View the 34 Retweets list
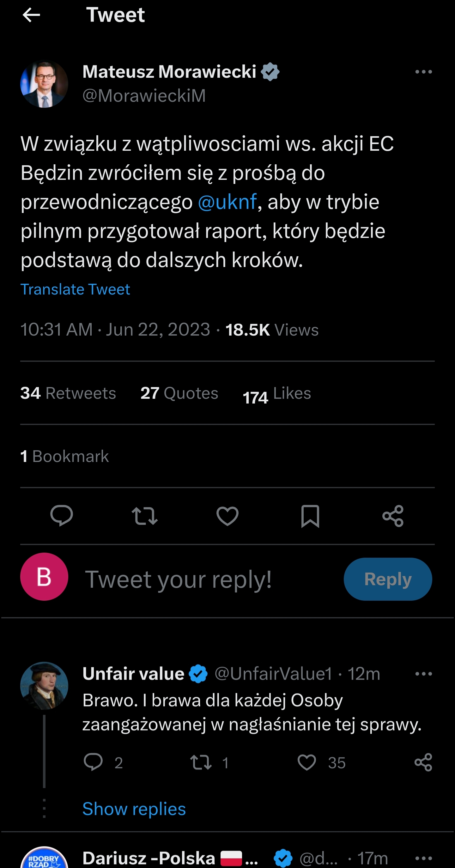Viewport: 455px width, 868px height. 68,393
